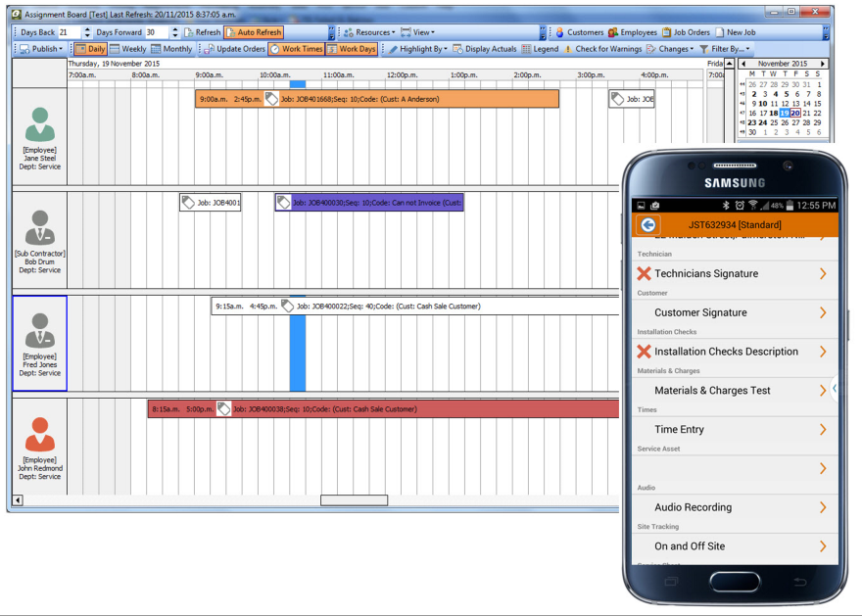This screenshot has height=616, width=862.
Task: Toggle Display Actuals
Action: [x=485, y=49]
